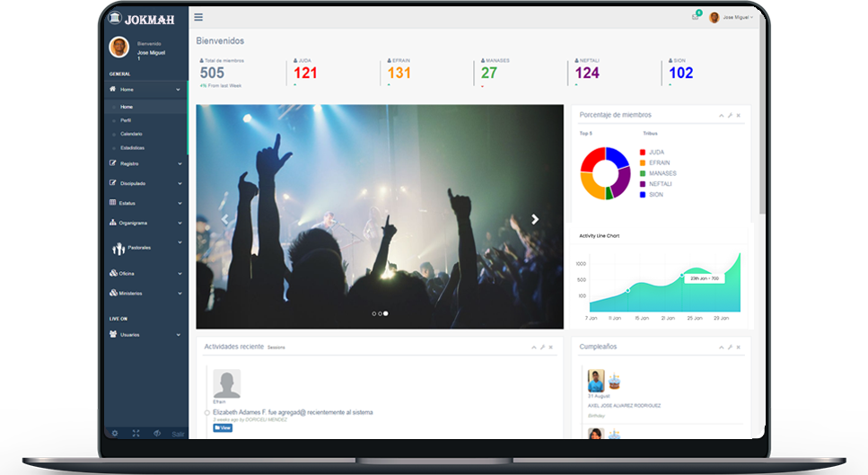Click the Pastorales people icon in sidebar
The image size is (868, 475).
point(118,249)
